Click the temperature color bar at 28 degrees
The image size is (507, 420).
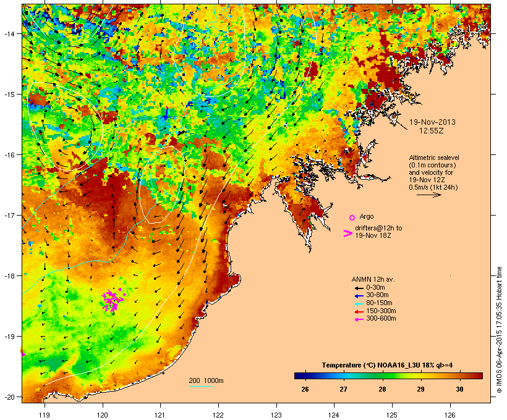point(382,376)
